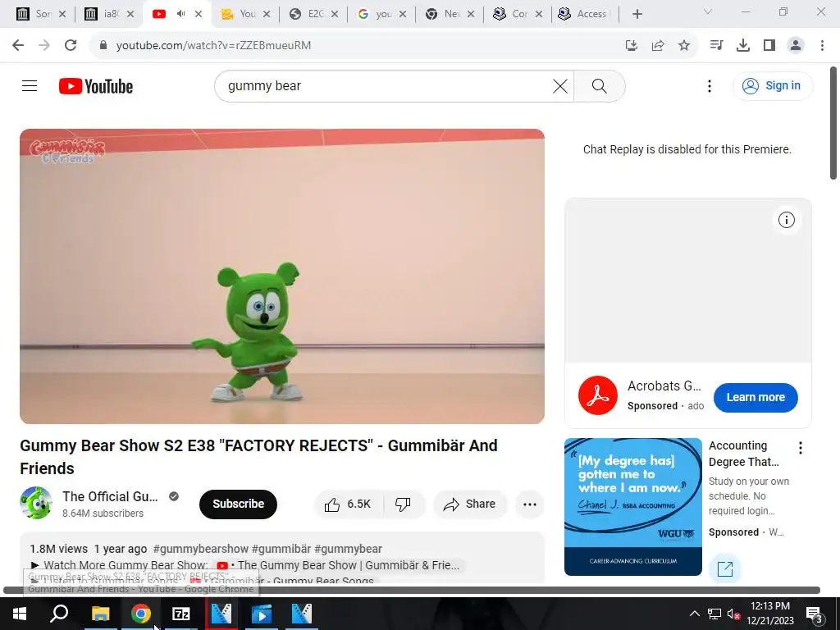Open The Official Gummibär channel avatar

[x=36, y=503]
